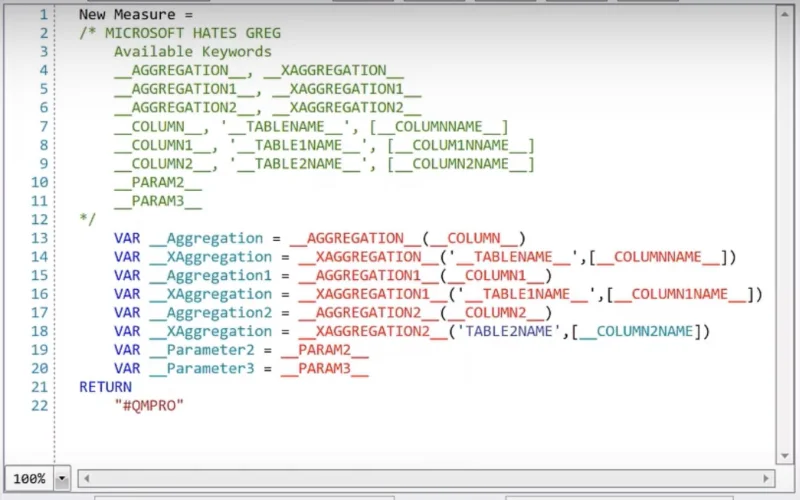800x500 pixels.
Task: Click '[__COLUMNNAME__]' in the line 7 comment
Action: coord(439,127)
